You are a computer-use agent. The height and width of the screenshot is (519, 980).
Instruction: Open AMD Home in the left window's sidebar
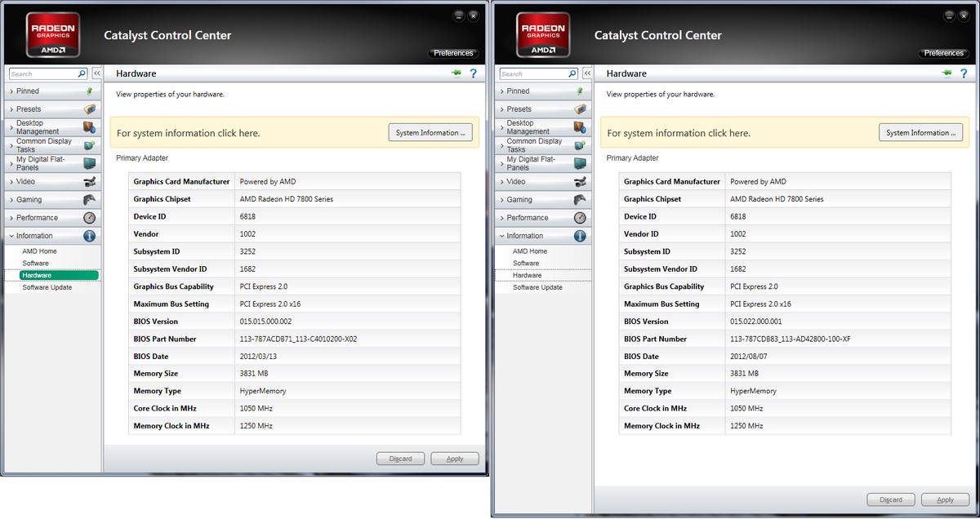[x=39, y=251]
